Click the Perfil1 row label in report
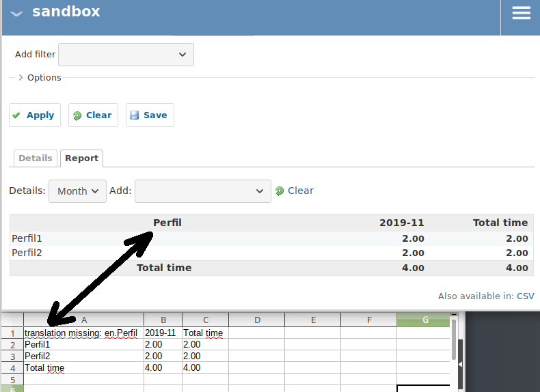The image size is (540, 392). pyautogui.click(x=27, y=238)
